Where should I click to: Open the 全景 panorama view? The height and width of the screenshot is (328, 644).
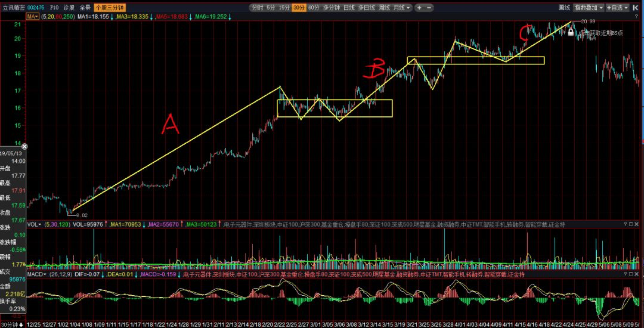[x=85, y=7]
